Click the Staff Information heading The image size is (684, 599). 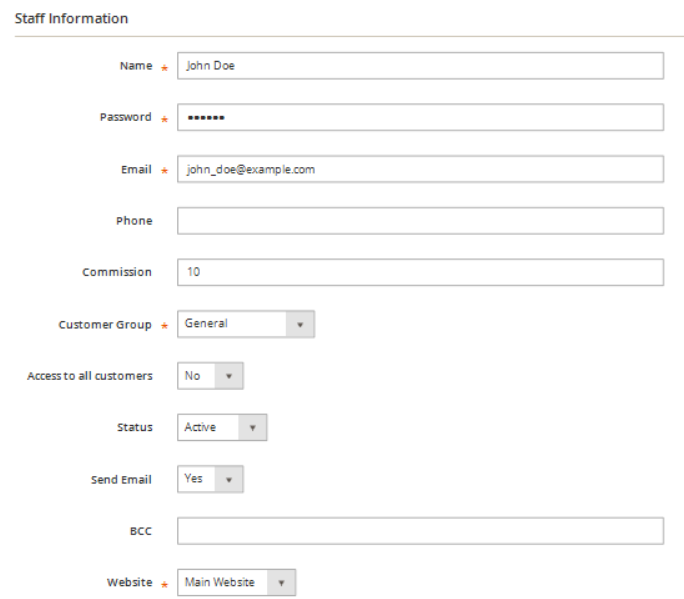point(72,19)
